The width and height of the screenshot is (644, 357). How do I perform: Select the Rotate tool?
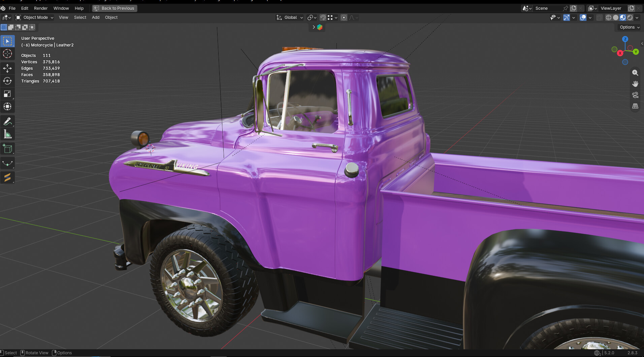7,81
